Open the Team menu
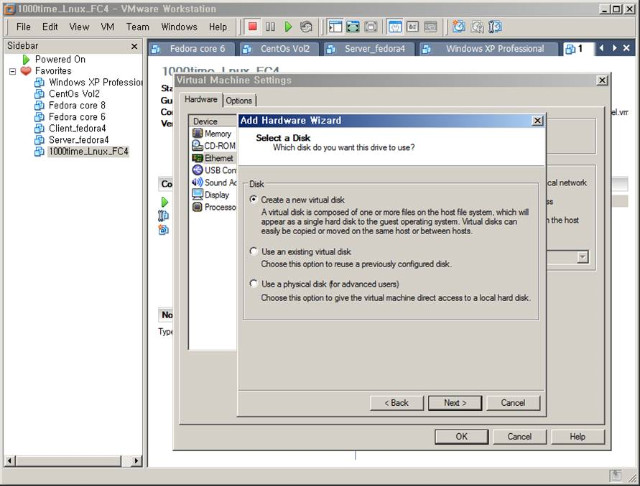 138,27
